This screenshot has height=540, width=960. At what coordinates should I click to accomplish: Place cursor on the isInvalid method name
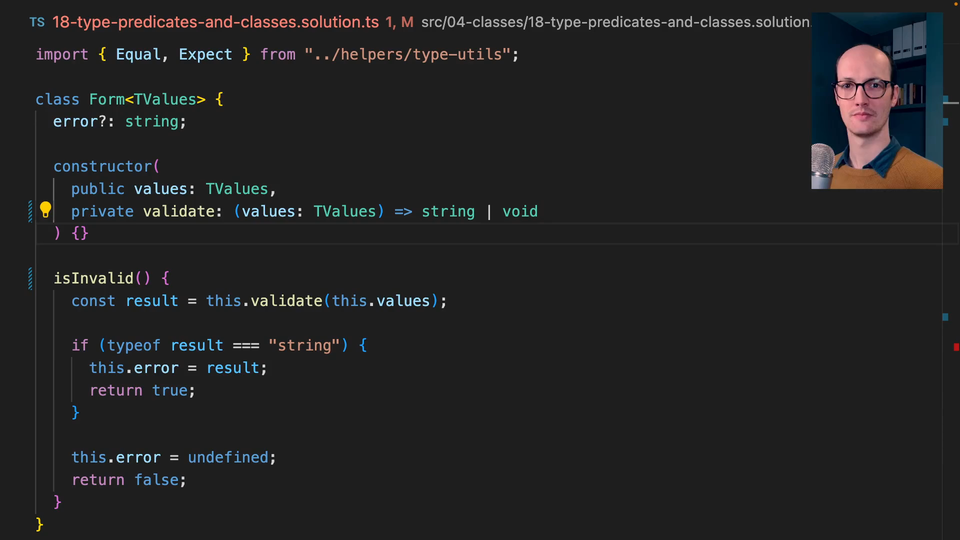point(93,278)
